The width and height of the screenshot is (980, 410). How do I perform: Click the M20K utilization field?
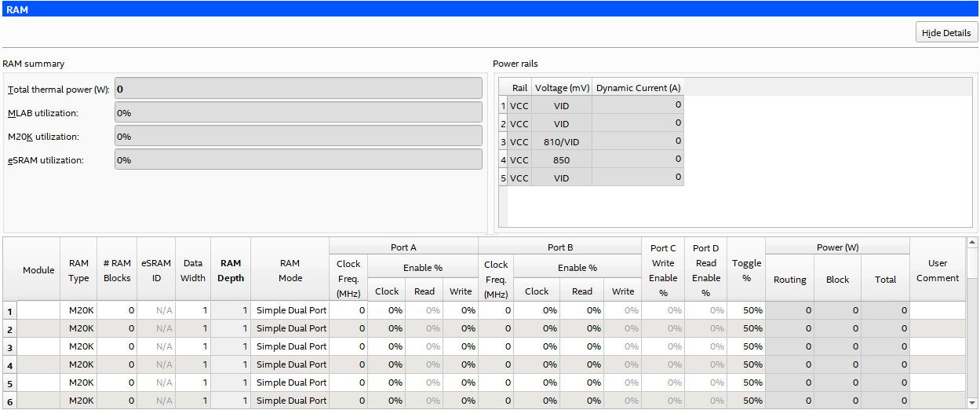[x=298, y=136]
